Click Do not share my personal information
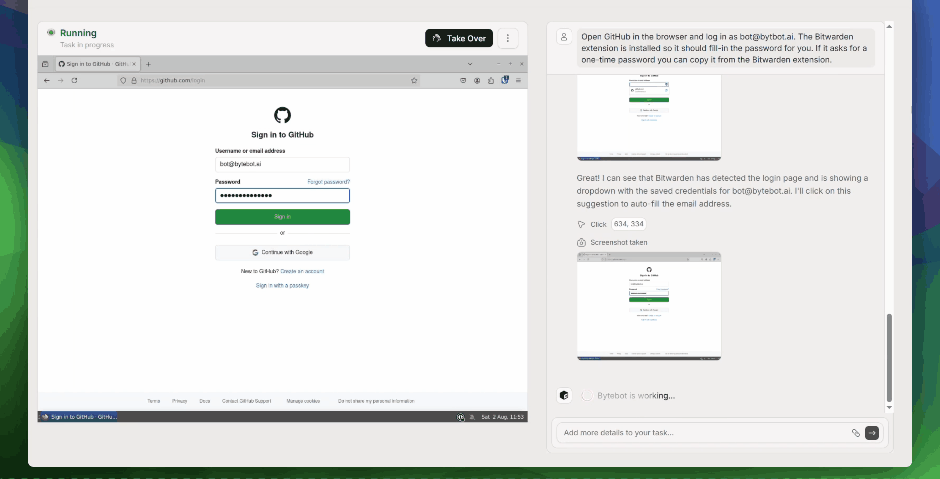Screen dimensions: 940x479 376,401
